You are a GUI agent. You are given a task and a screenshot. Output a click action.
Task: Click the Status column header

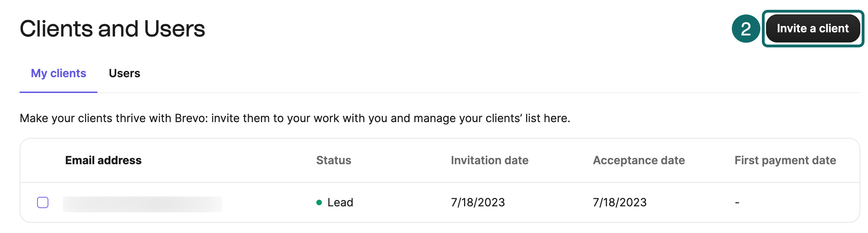pos(333,160)
